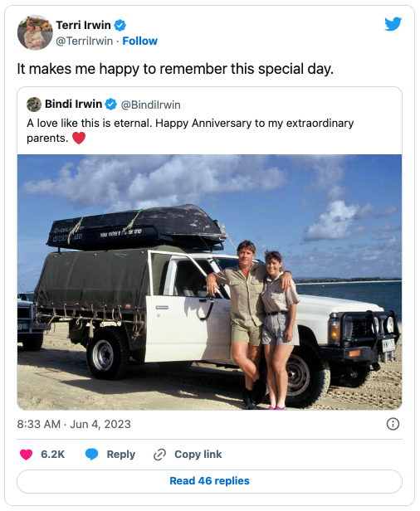Viewport: 420px width, 511px height.
Task: Open Terri Irwin's profile avatar
Action: click(x=35, y=32)
